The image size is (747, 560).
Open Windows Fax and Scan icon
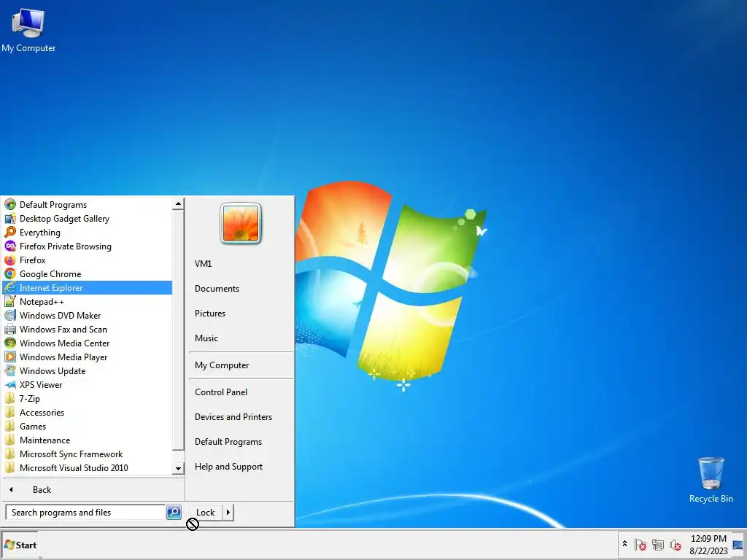pos(10,329)
